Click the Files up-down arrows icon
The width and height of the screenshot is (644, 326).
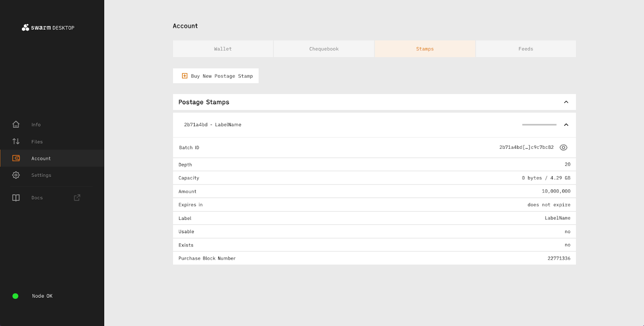16,141
